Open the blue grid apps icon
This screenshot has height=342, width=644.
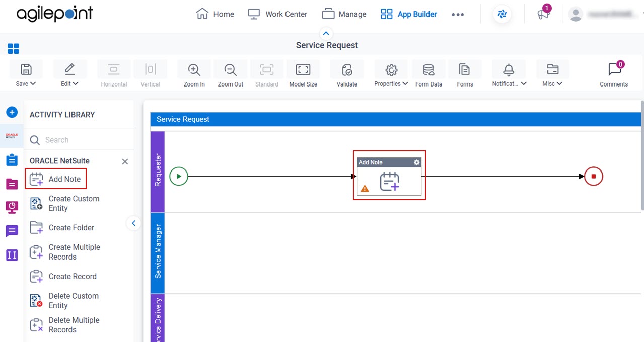pos(13,49)
